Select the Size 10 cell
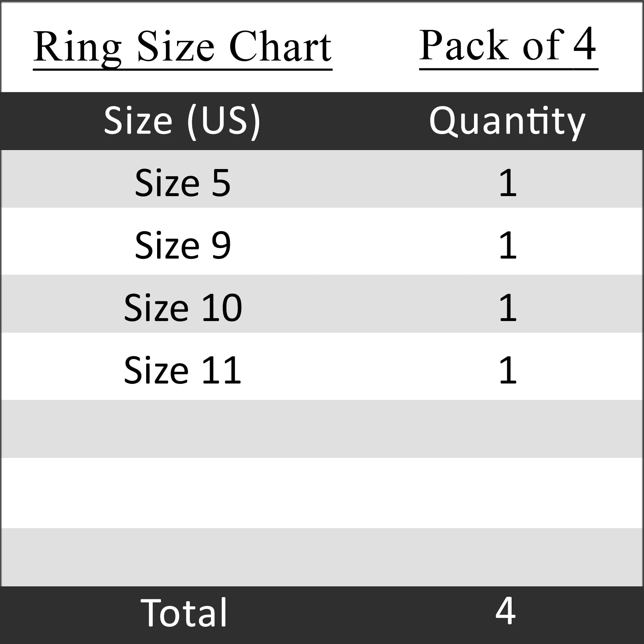Viewport: 644px width, 644px height. tap(183, 308)
